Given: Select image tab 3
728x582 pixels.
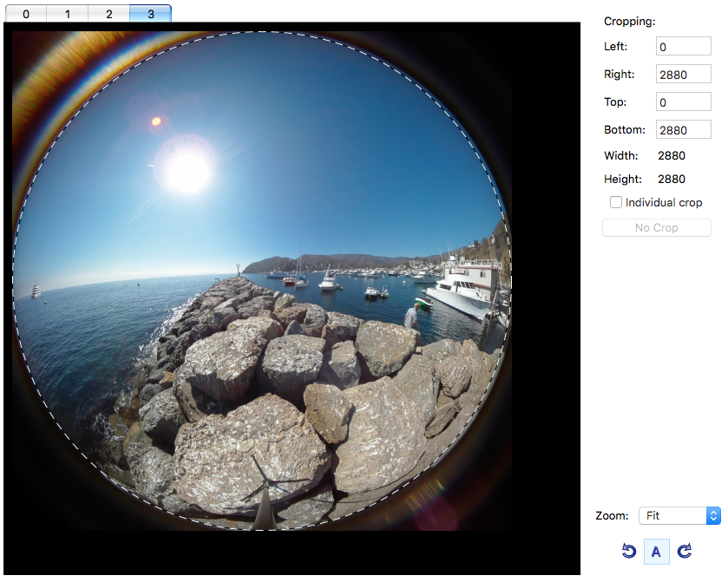Looking at the screenshot, I should point(150,14).
